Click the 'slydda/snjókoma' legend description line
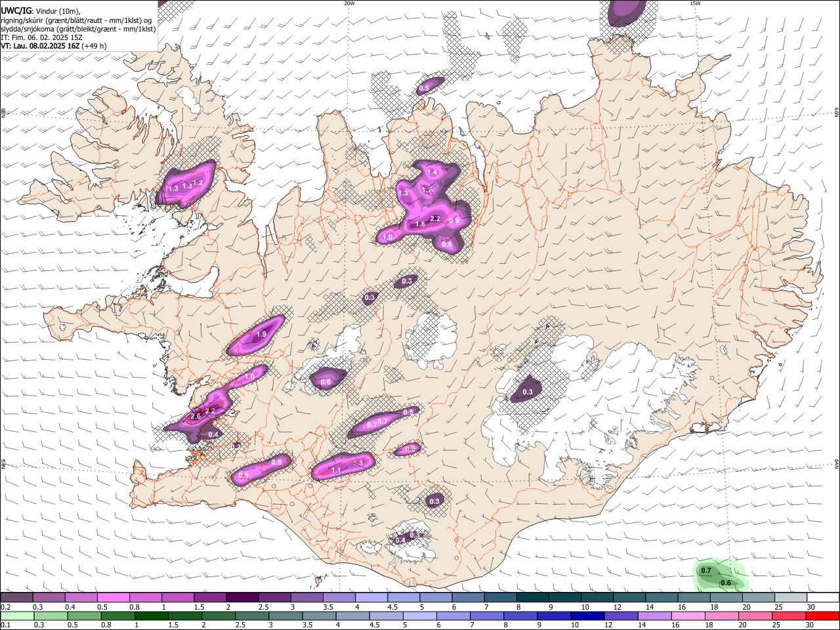The image size is (840, 630). pyautogui.click(x=78, y=29)
